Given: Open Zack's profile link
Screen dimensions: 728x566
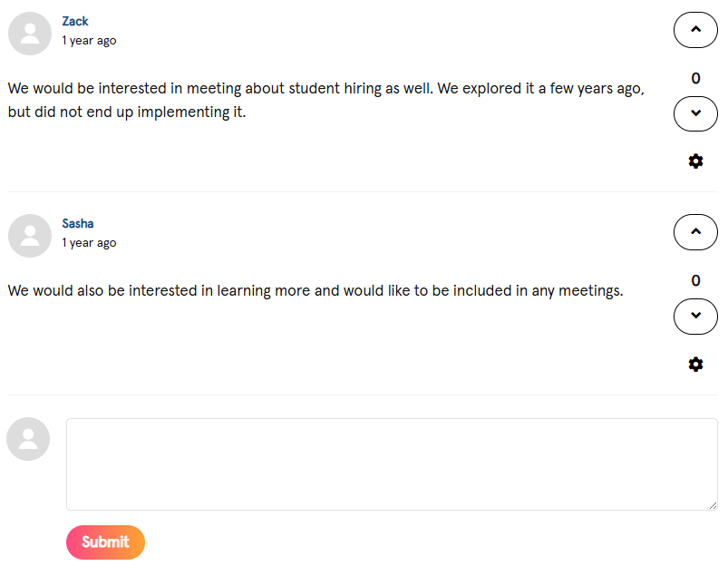Looking at the screenshot, I should coord(75,21).
